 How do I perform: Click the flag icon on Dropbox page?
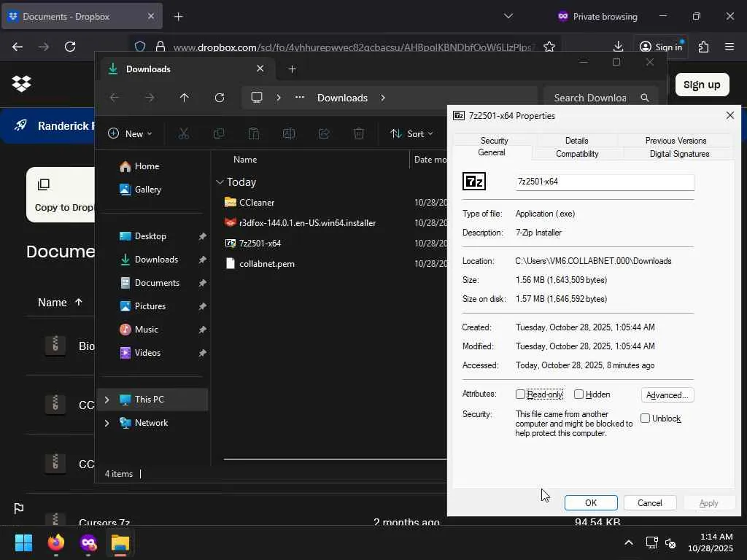(x=18, y=508)
